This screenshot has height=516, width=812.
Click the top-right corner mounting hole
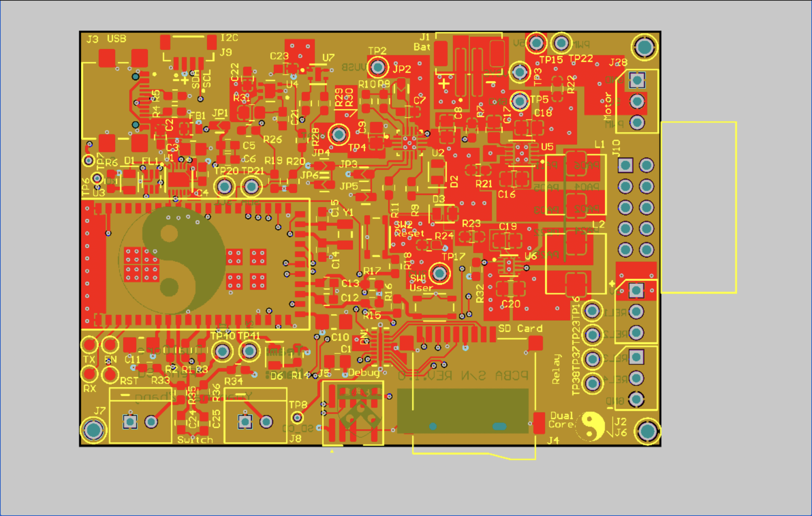point(644,47)
